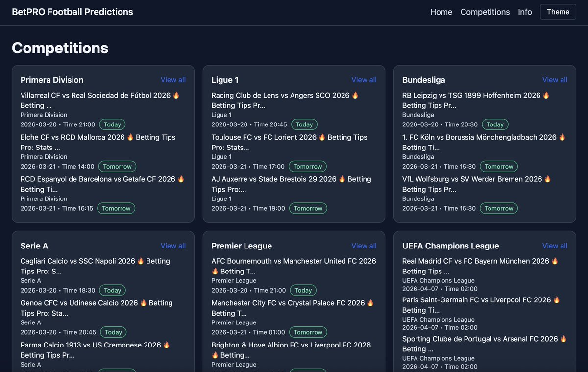Click the fire icon on RB Leipzig title

[x=546, y=95]
